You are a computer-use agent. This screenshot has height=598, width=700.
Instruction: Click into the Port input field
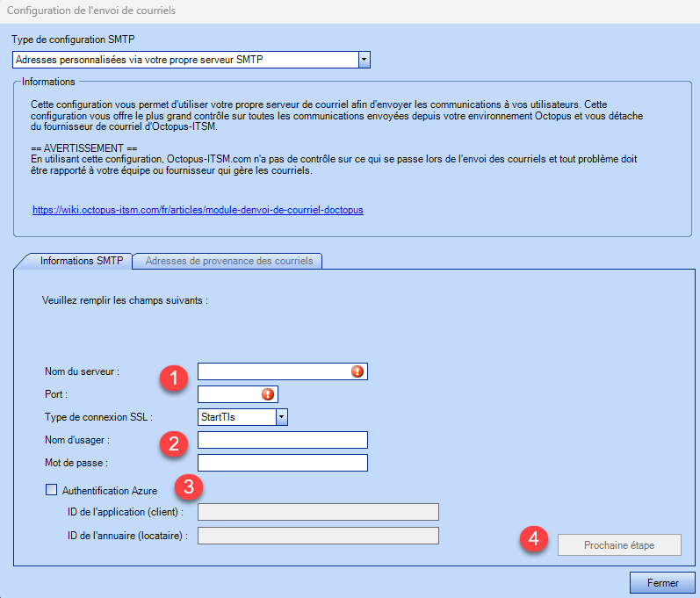pyautogui.click(x=228, y=394)
